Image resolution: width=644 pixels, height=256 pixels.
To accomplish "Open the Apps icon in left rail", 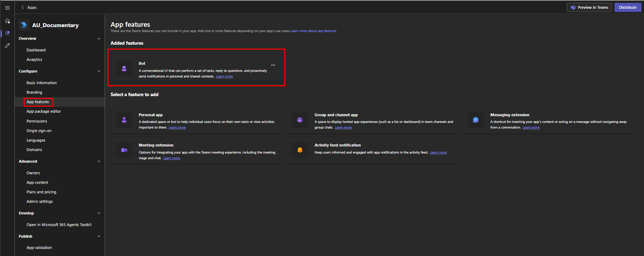I will [x=7, y=33].
